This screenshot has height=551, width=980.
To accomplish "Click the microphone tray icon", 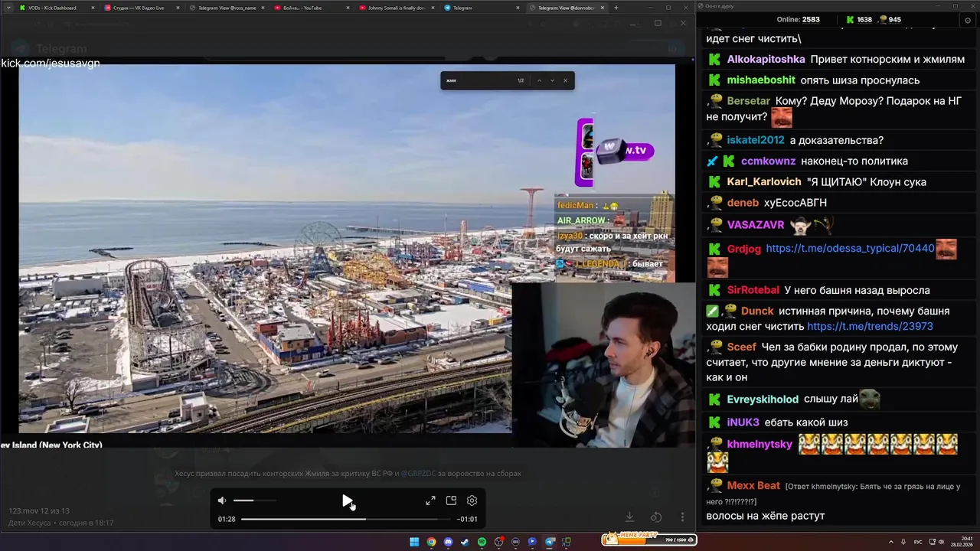I will pos(903,542).
